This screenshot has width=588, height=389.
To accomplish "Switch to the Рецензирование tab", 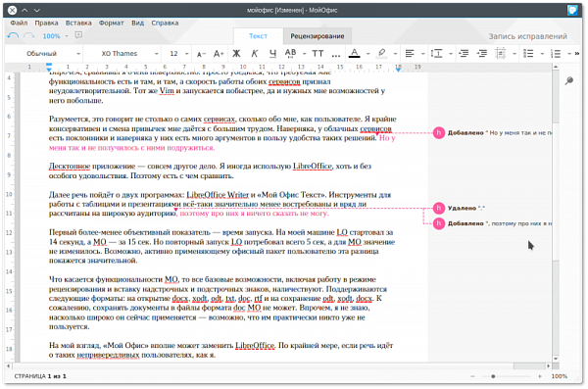I will pyautogui.click(x=318, y=36).
